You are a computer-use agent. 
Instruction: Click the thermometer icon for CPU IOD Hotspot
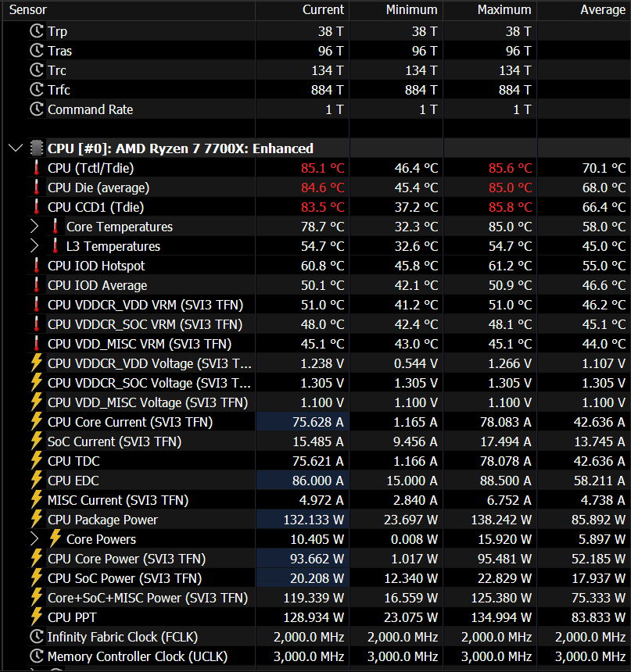(37, 266)
